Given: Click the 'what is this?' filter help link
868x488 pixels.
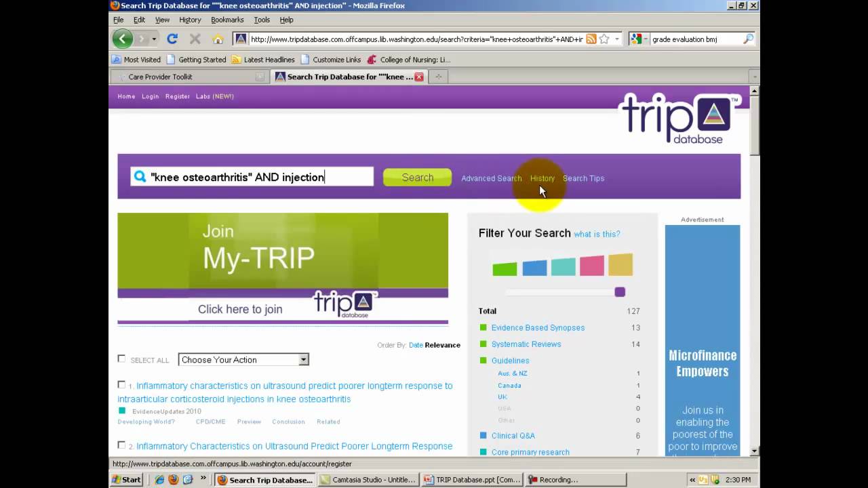Looking at the screenshot, I should point(597,234).
